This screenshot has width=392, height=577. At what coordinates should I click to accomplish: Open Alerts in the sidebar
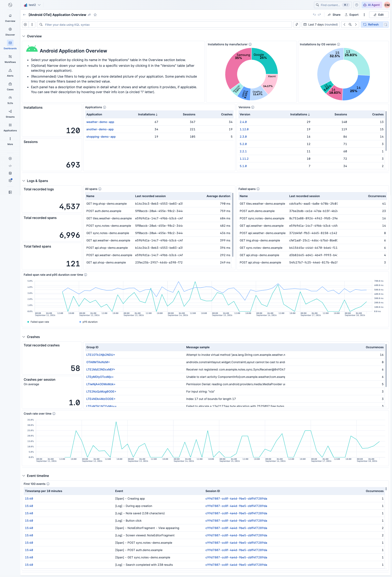click(10, 73)
